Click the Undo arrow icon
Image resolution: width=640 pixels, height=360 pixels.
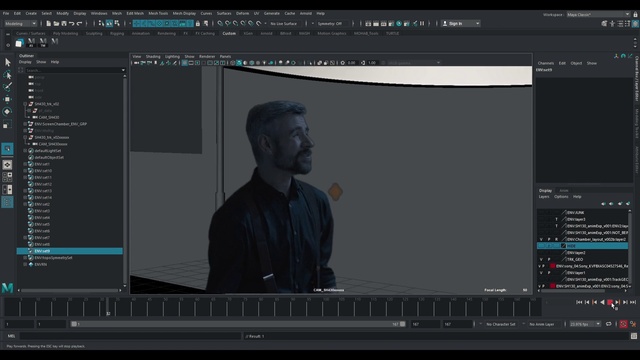pyautogui.click(x=72, y=24)
